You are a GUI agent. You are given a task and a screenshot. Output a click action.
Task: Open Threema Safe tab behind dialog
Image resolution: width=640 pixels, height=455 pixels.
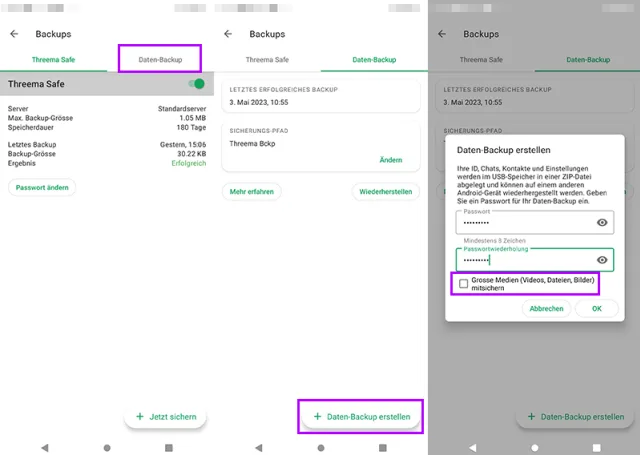pyautogui.click(x=481, y=60)
